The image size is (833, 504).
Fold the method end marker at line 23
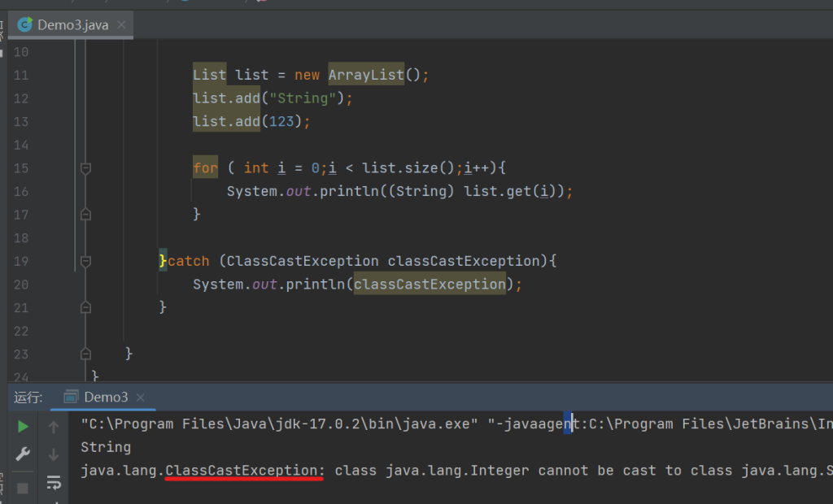(85, 354)
